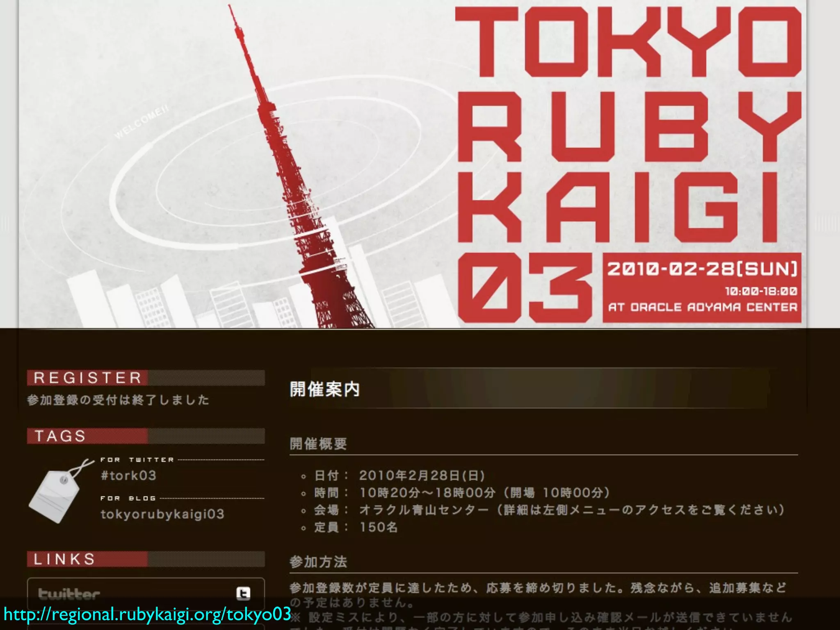Click the FOR BLOG label

(128, 498)
